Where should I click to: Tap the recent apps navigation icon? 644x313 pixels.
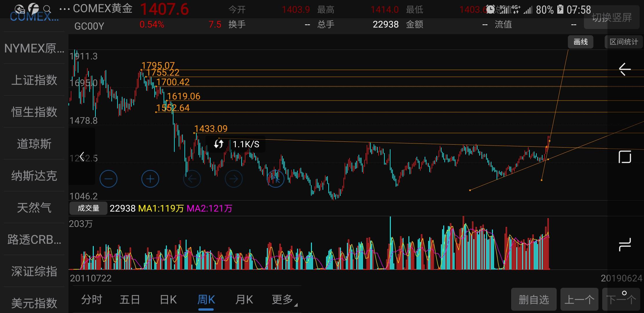click(x=625, y=244)
